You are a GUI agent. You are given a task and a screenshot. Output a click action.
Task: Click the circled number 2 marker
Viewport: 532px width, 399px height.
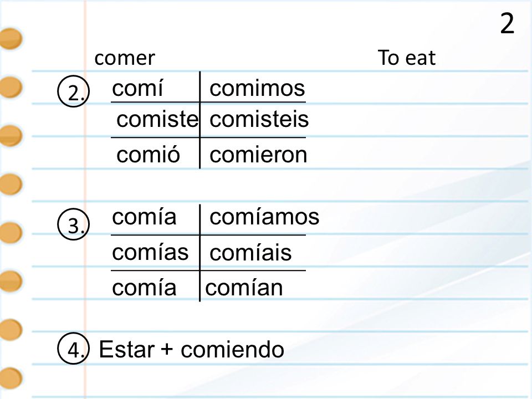click(74, 91)
